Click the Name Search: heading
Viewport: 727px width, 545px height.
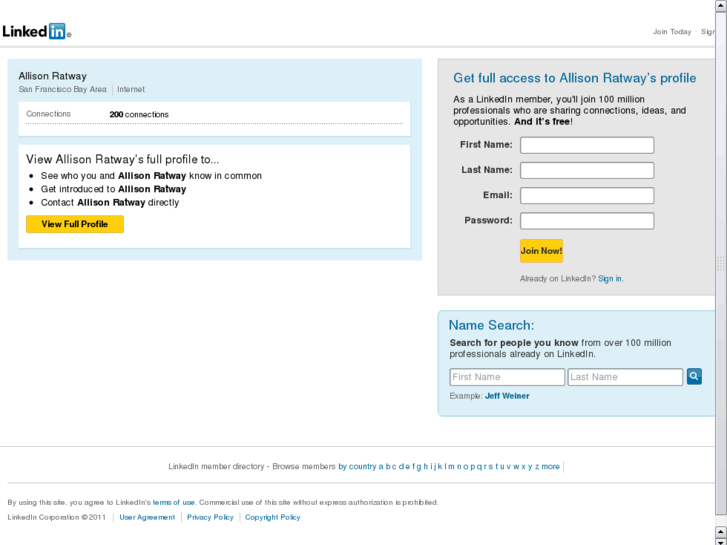pyautogui.click(x=491, y=325)
